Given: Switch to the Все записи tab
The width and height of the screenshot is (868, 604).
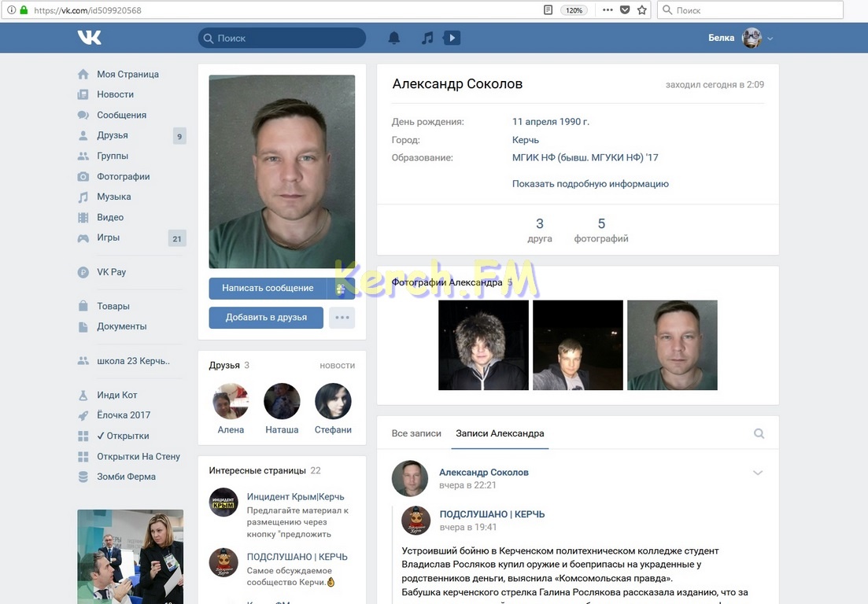Looking at the screenshot, I should pyautogui.click(x=416, y=433).
